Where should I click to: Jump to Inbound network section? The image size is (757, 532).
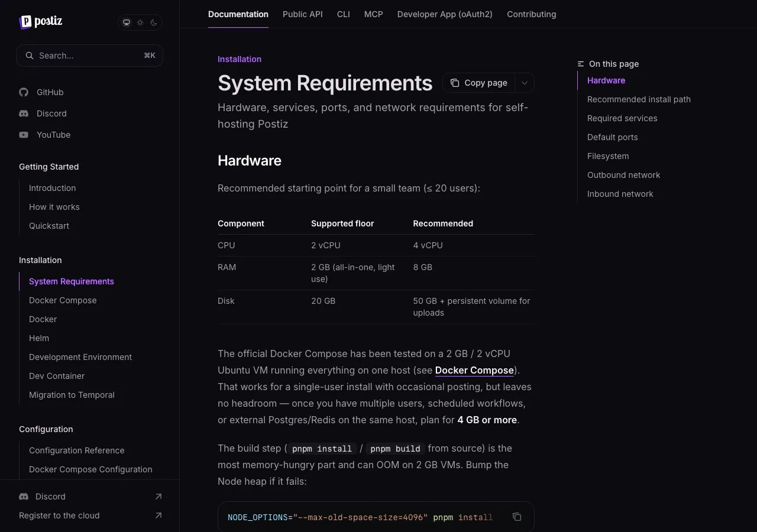pyautogui.click(x=620, y=194)
